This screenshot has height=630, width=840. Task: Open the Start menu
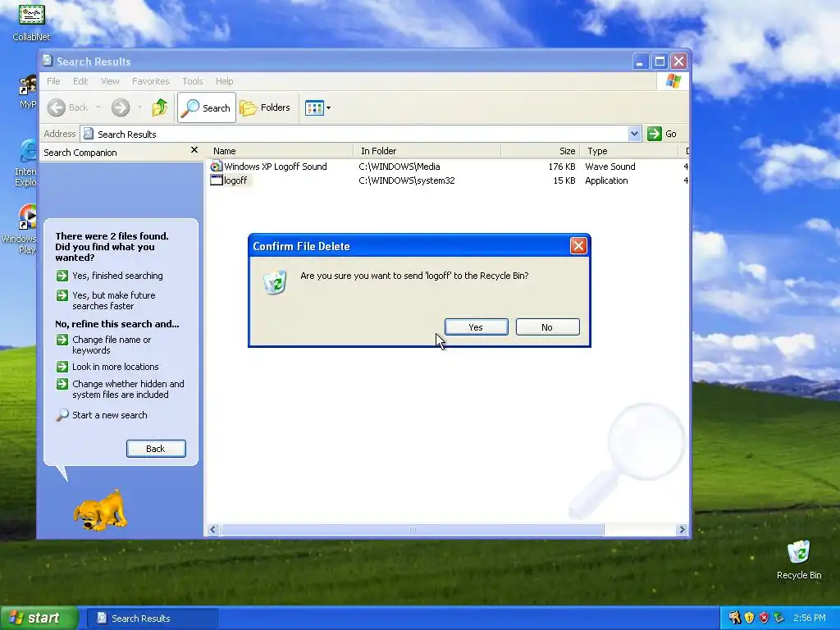tap(39, 619)
